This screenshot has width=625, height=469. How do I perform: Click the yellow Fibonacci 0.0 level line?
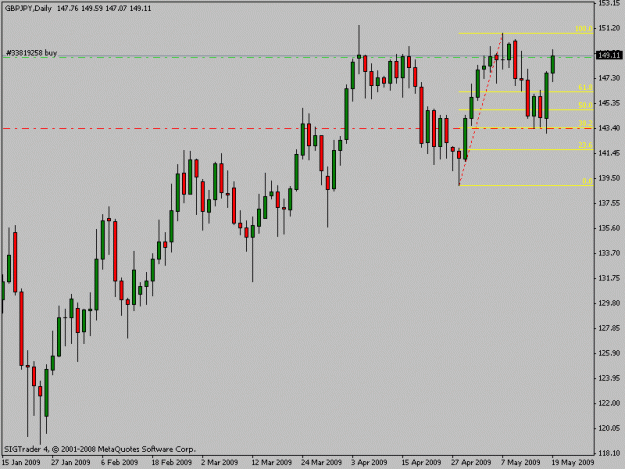pyautogui.click(x=526, y=186)
